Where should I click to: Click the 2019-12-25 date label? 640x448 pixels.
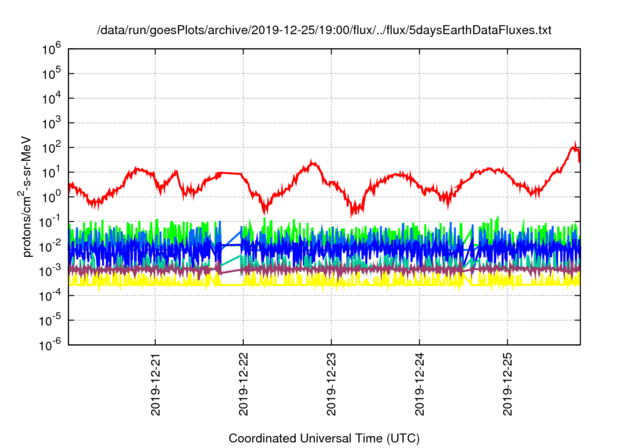pos(507,384)
